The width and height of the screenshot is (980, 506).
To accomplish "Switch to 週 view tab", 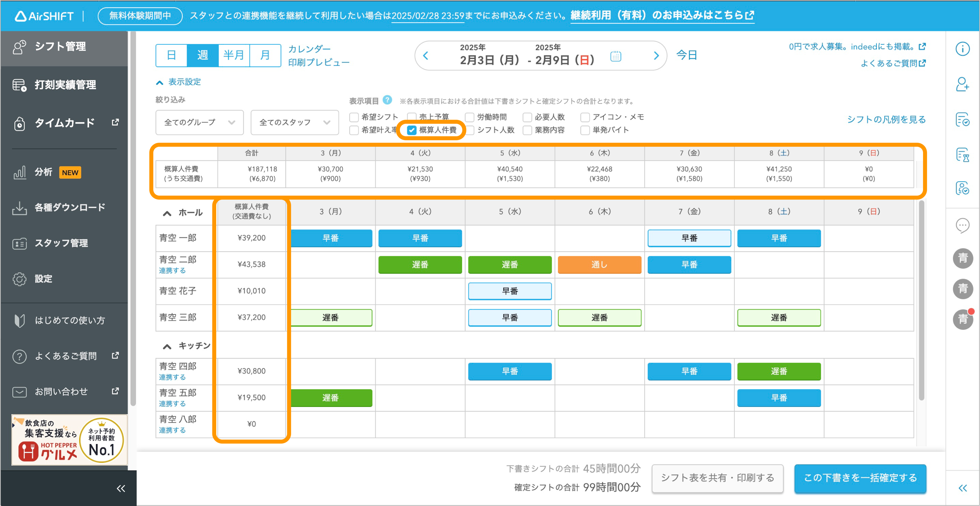I will (203, 56).
